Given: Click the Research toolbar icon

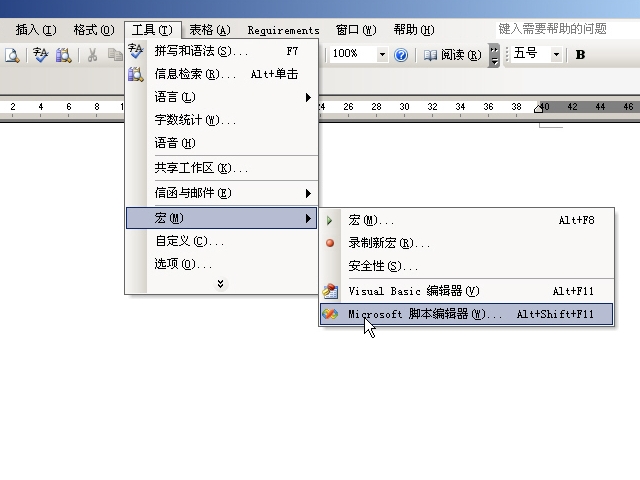Looking at the screenshot, I should click(x=64, y=55).
